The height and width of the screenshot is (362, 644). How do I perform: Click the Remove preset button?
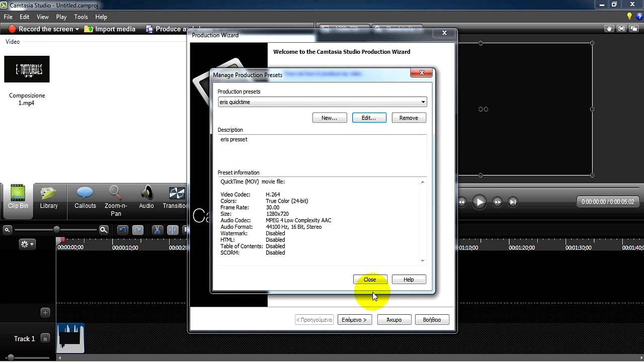coord(409,118)
